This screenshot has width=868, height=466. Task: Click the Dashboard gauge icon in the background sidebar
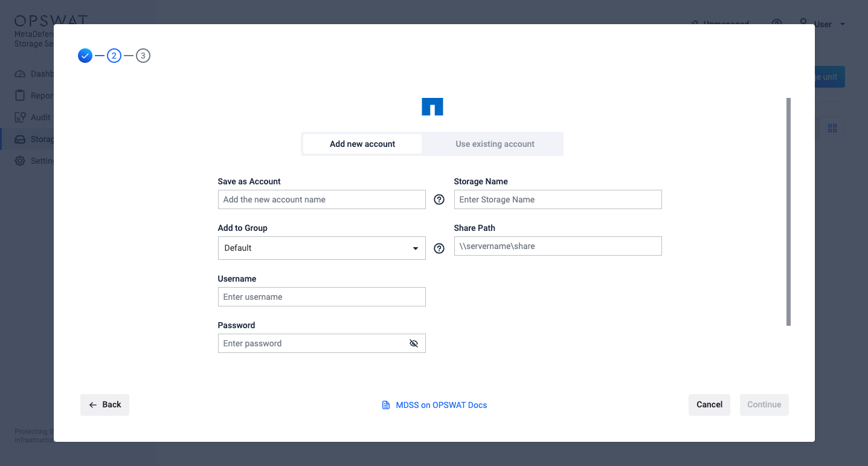coord(20,74)
